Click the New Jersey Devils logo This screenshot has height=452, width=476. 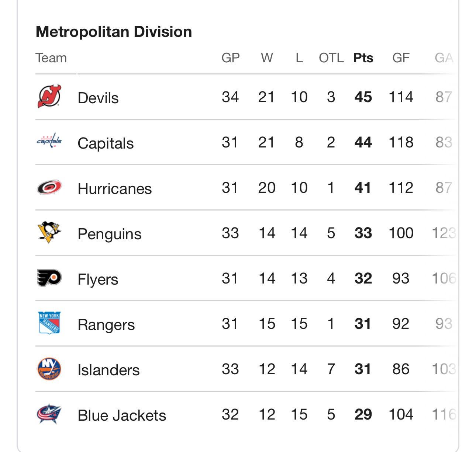49,97
